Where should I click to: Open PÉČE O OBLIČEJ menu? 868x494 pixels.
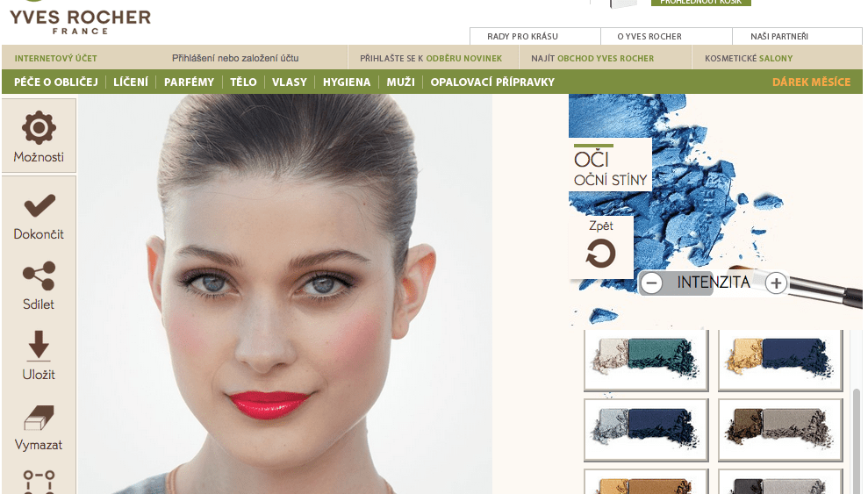pos(56,82)
